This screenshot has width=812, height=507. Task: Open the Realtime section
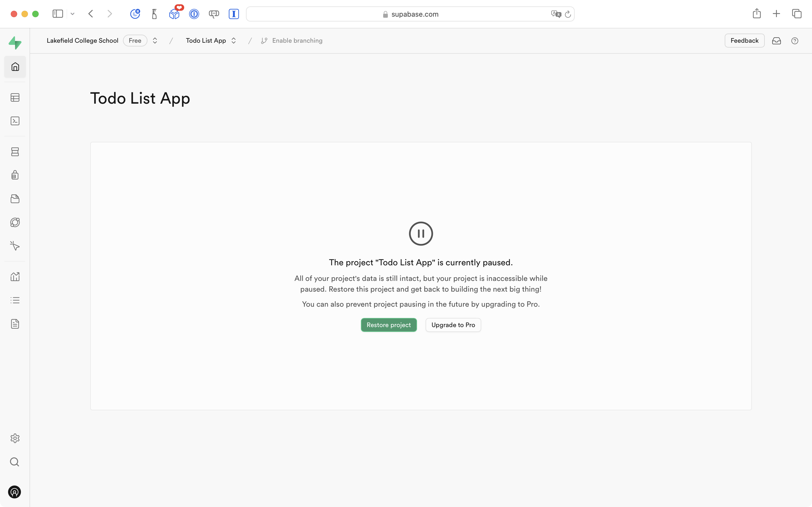(15, 246)
